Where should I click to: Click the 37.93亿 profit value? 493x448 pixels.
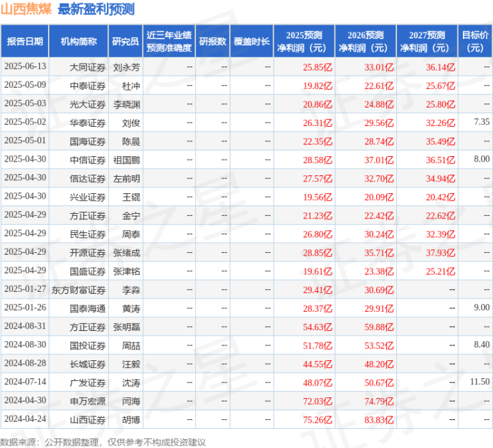(440, 253)
